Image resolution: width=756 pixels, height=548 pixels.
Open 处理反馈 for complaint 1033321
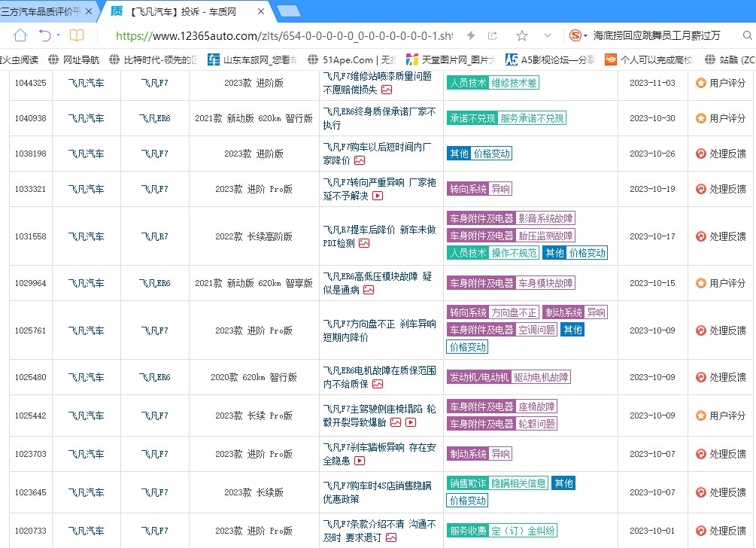coord(721,189)
